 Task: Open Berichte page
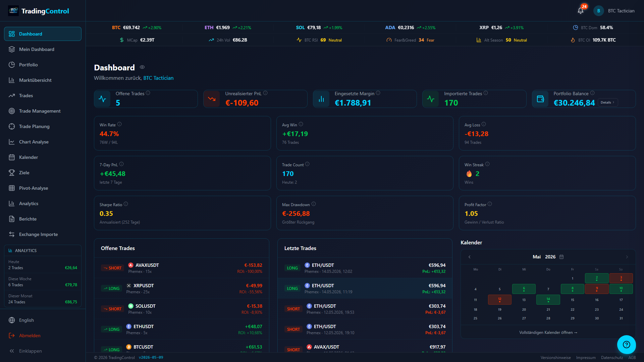[x=43, y=219]
